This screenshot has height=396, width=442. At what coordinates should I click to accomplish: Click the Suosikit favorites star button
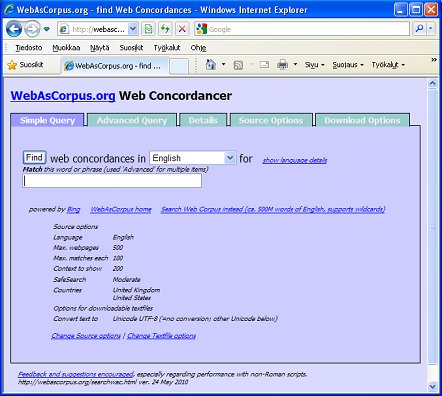(25, 65)
